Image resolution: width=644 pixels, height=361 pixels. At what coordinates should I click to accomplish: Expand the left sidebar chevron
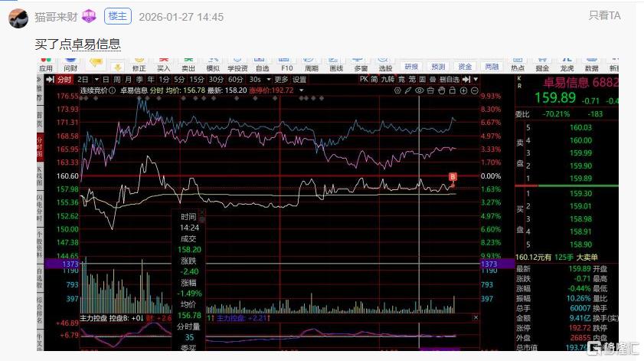(39, 80)
